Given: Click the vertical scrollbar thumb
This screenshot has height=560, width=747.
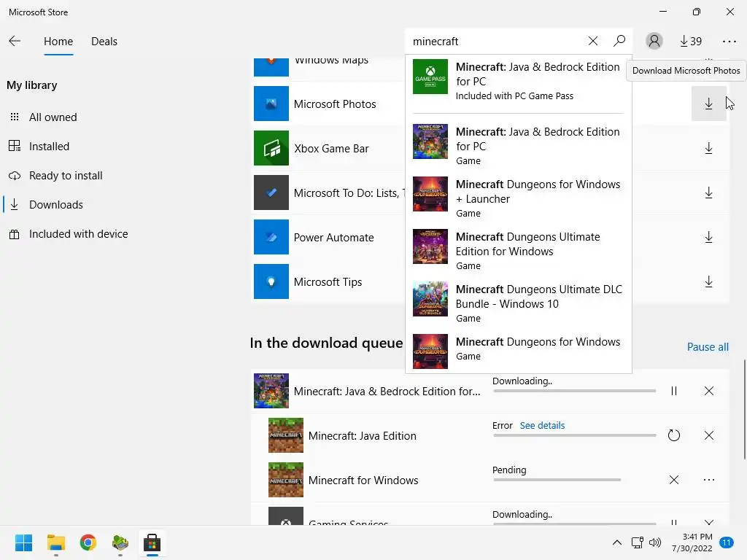Looking at the screenshot, I should (744, 410).
